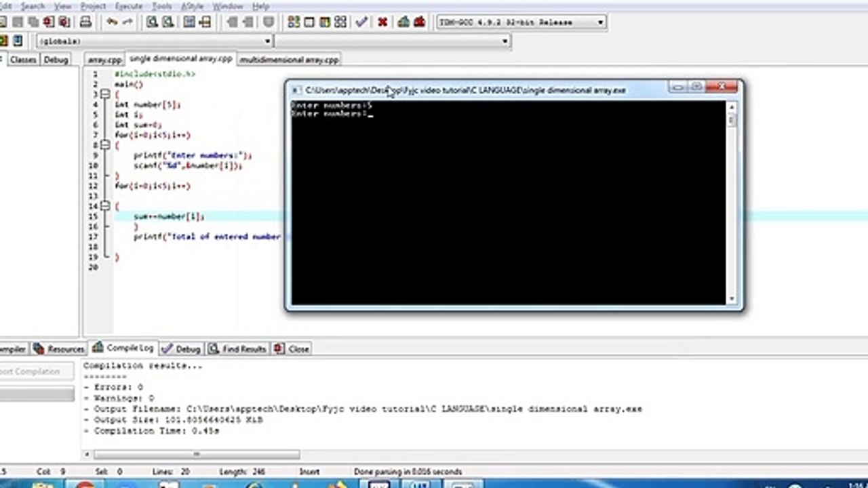Click the blue bookmark icon beside globals dropdown
The width and height of the screenshot is (868, 488).
point(18,41)
